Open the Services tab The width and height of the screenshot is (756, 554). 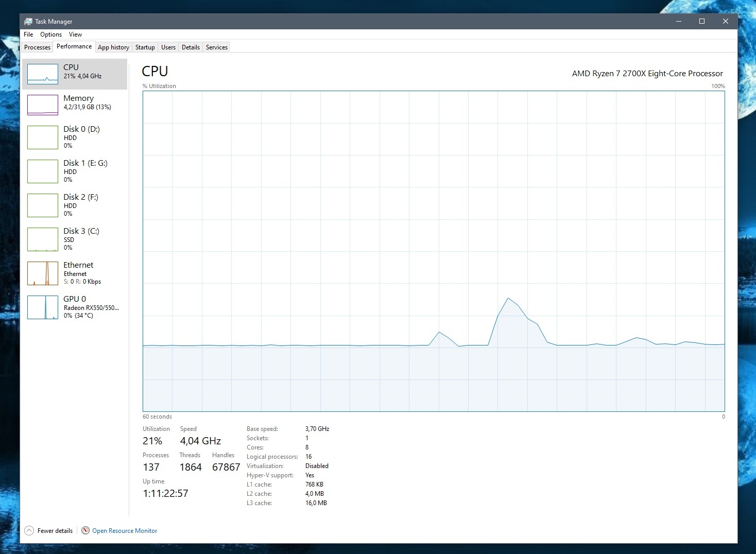pos(217,47)
